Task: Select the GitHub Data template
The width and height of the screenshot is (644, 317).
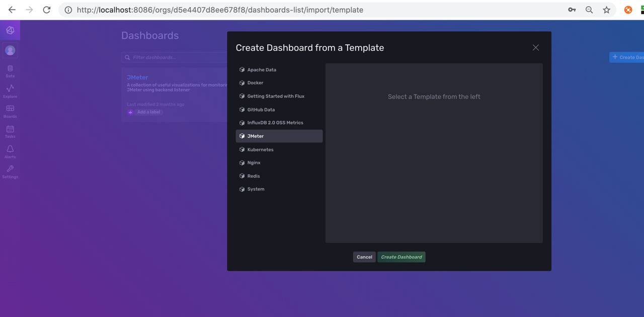Action: pos(279,110)
